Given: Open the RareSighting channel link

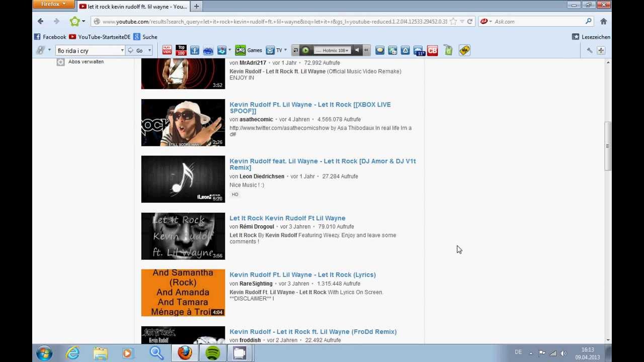Looking at the screenshot, I should click(x=256, y=284).
